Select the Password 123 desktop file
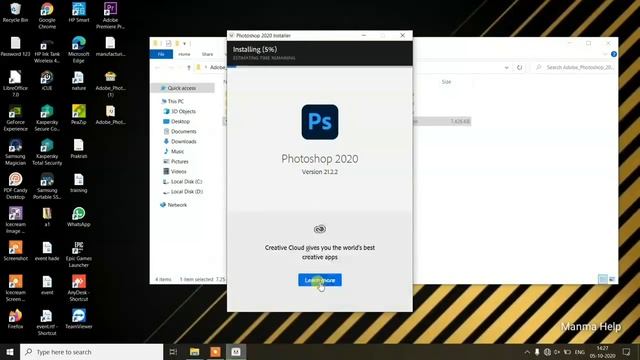This screenshot has height=360, width=640. pyautogui.click(x=16, y=47)
